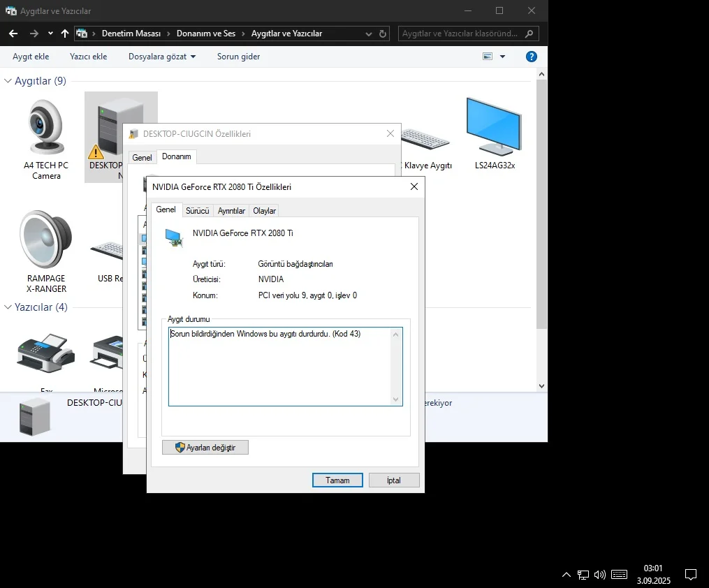
Task: Refresh the Aygıtlar ve Yazıcılar folder
Action: [383, 34]
